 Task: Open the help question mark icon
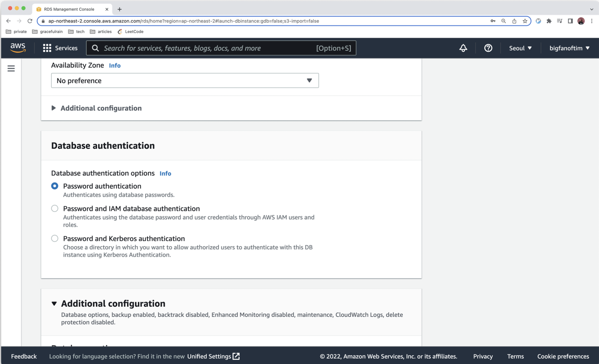pos(488,48)
